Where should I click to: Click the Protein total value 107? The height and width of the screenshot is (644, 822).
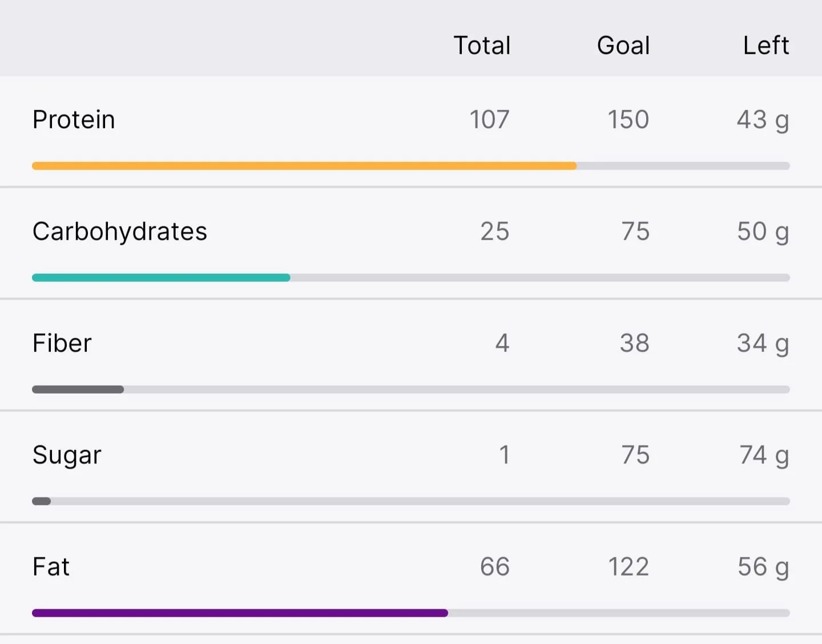coord(489,120)
